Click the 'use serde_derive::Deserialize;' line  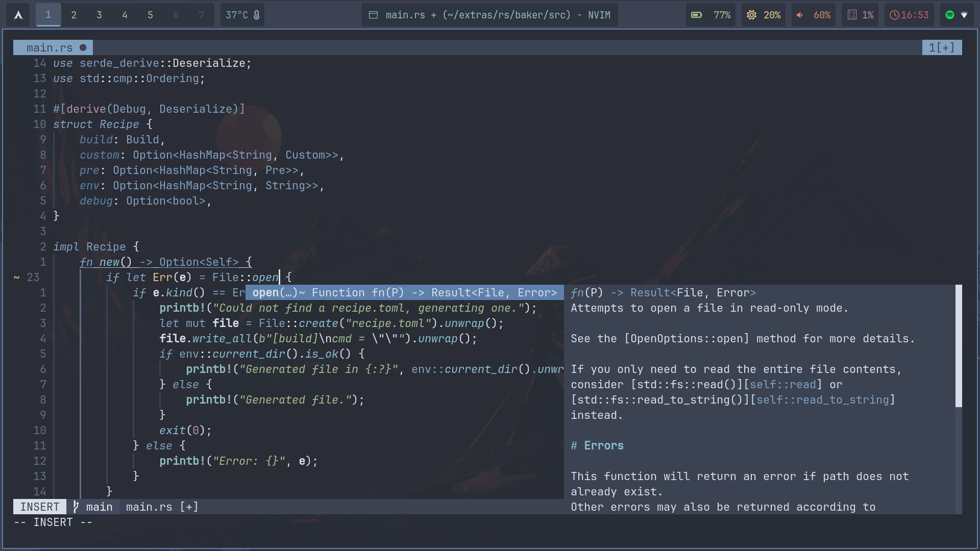click(153, 63)
